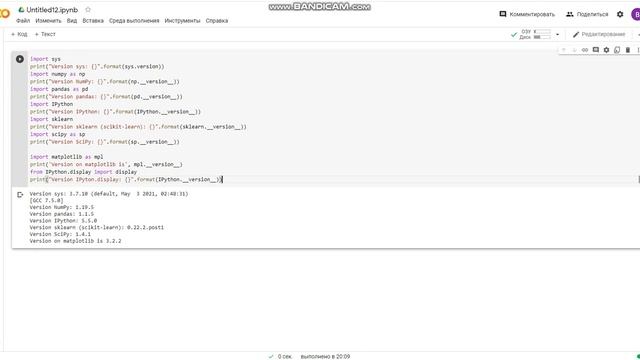Viewport: 640px width, 360px height.
Task: Click status text 'выполнено в 20:09'
Action: pos(325,357)
